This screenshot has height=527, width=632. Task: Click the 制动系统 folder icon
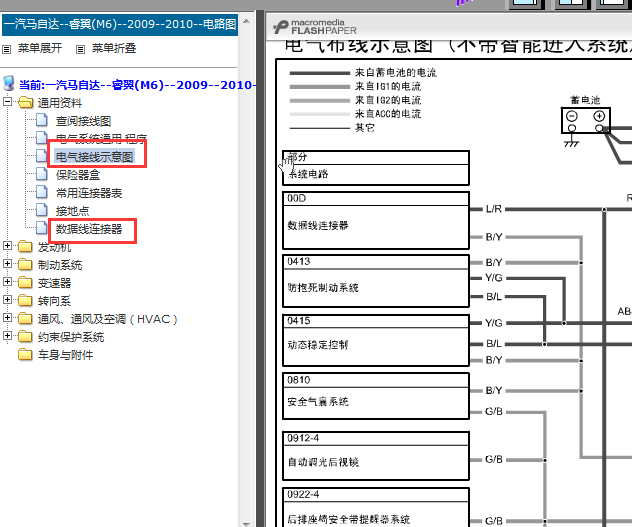[x=25, y=265]
